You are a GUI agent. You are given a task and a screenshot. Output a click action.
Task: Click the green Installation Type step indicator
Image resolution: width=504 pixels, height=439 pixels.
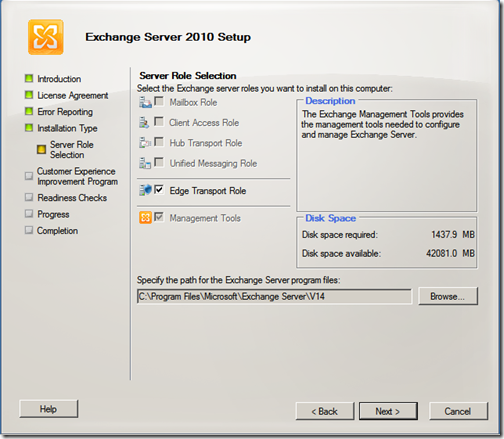click(29, 128)
